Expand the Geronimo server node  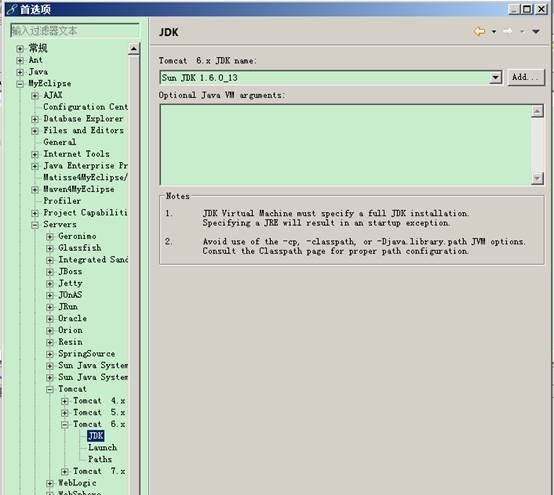click(50, 236)
